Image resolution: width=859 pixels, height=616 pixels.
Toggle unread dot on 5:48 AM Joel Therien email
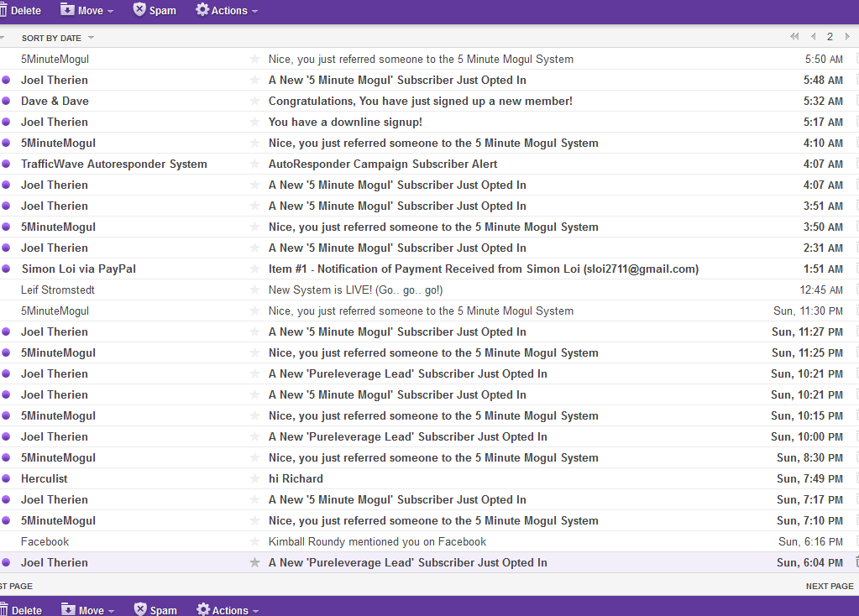point(6,80)
